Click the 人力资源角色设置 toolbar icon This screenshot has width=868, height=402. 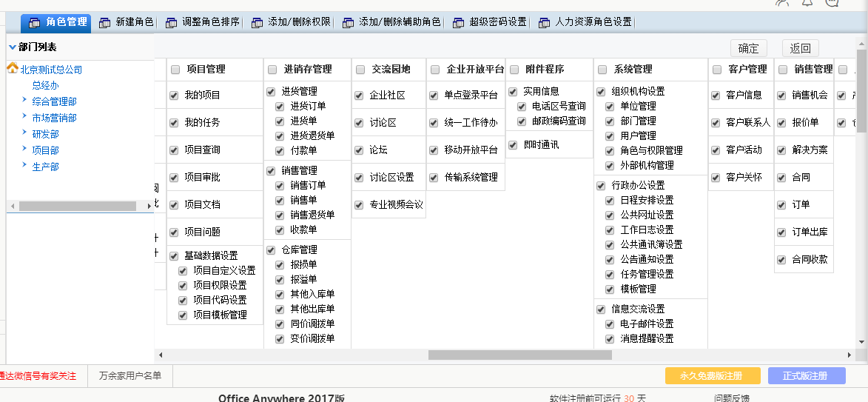point(544,23)
